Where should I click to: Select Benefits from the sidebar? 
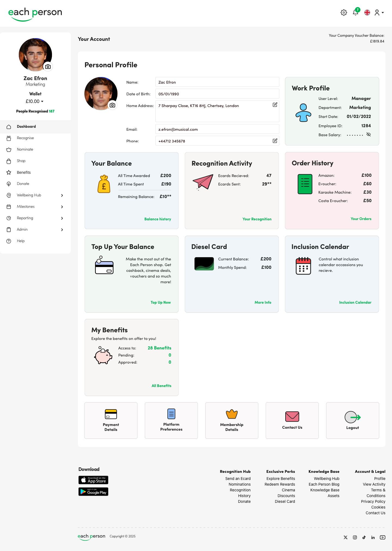(24, 172)
